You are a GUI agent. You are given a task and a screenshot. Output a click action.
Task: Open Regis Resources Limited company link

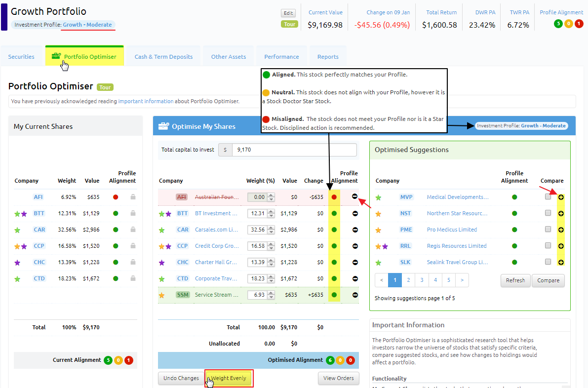click(457, 246)
